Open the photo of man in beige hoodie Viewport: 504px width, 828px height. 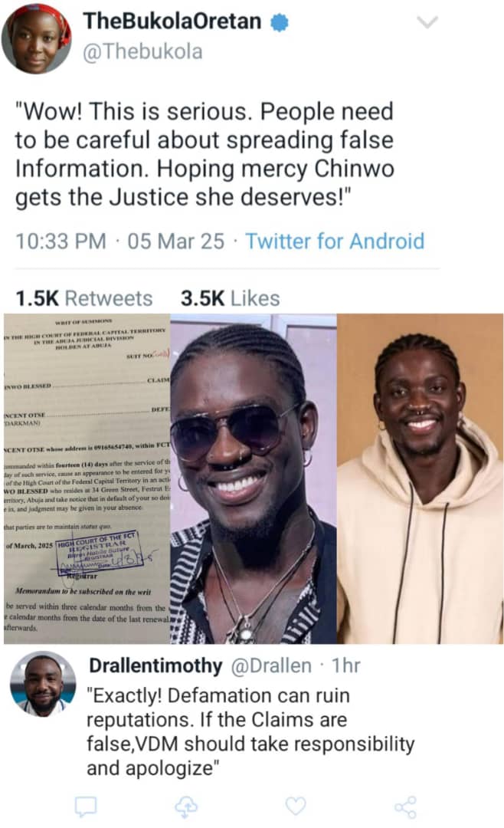[x=420, y=478]
